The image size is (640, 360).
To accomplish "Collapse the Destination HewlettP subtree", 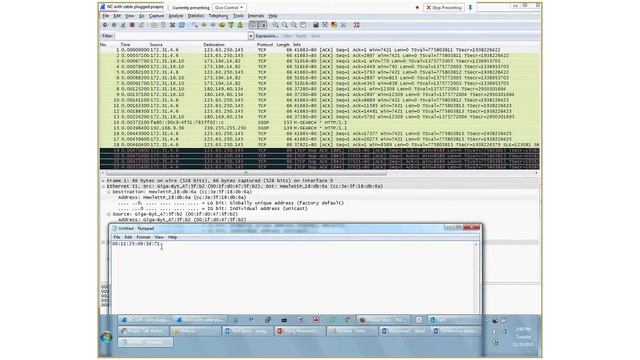I will point(109,192).
